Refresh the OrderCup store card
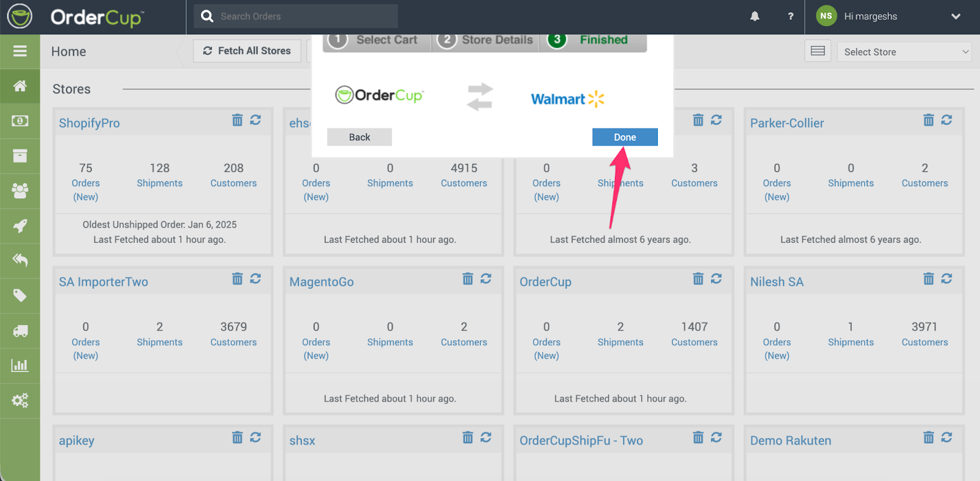Viewport: 980px width, 481px height. tap(716, 279)
